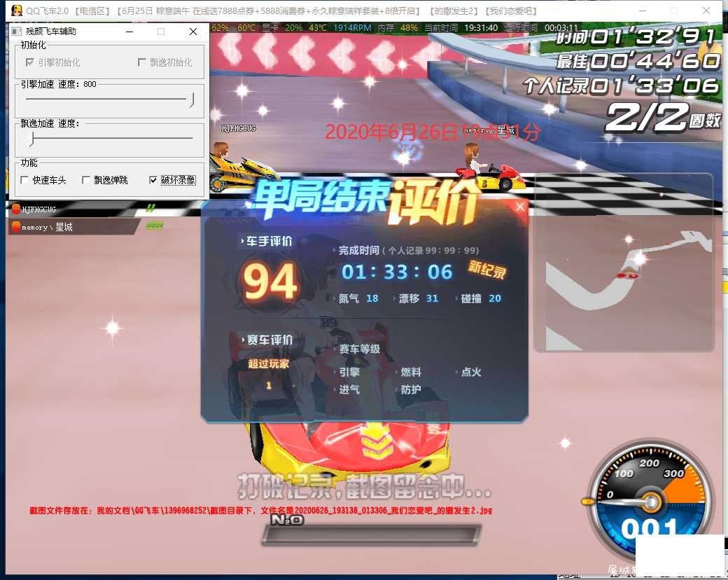Minimize the QQ飞车2.0 game window
728x580 pixels.
(x=643, y=11)
